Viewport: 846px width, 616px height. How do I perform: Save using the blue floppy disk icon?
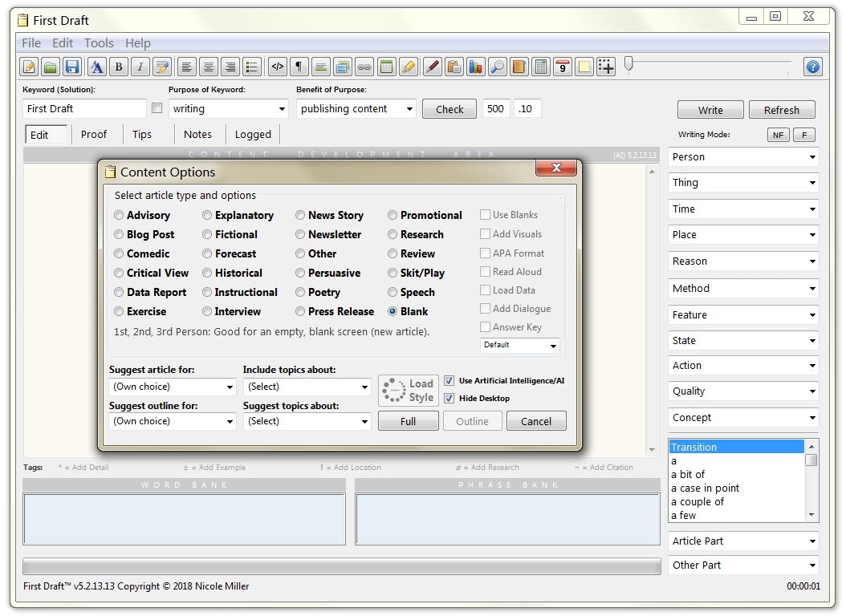click(x=72, y=67)
